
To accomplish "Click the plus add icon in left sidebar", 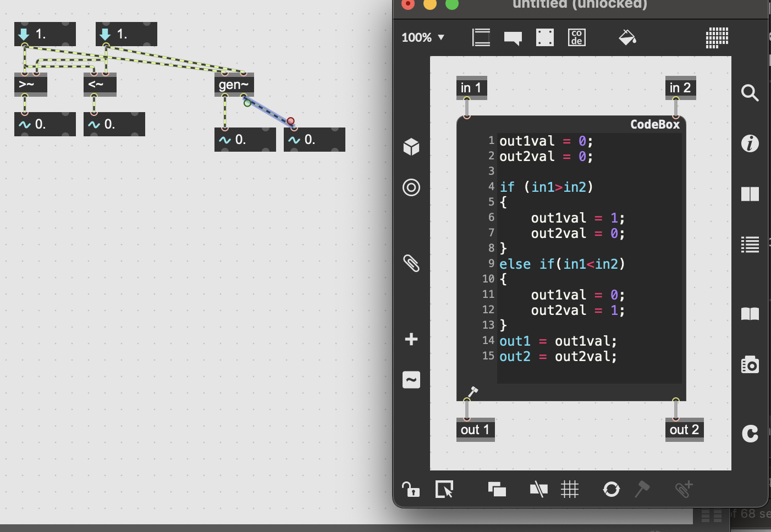I will click(x=411, y=339).
